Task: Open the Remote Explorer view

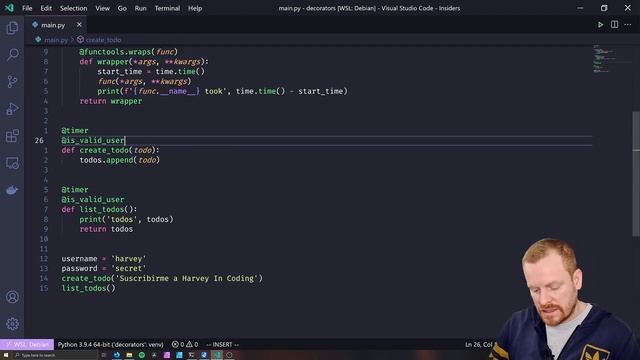Action: coord(12,163)
